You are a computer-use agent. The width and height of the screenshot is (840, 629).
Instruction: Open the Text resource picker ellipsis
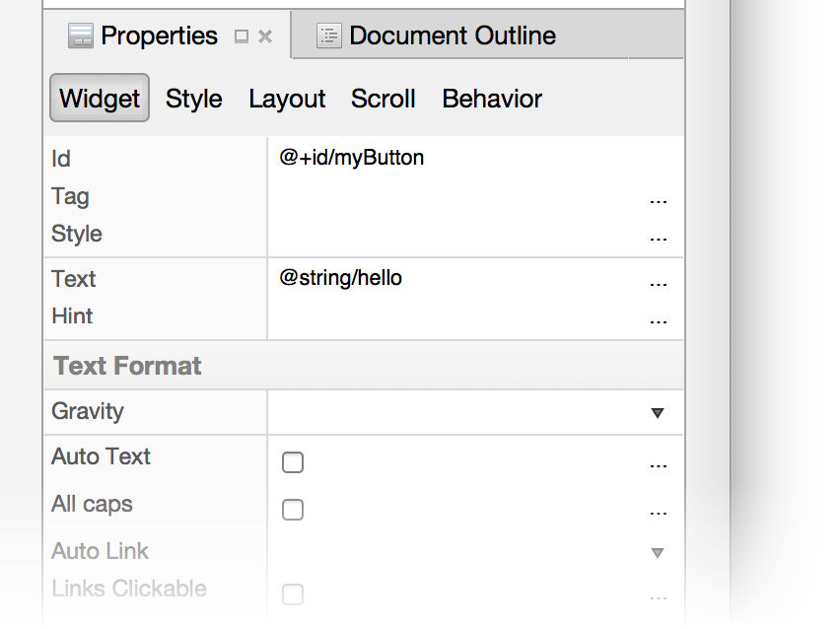(659, 282)
